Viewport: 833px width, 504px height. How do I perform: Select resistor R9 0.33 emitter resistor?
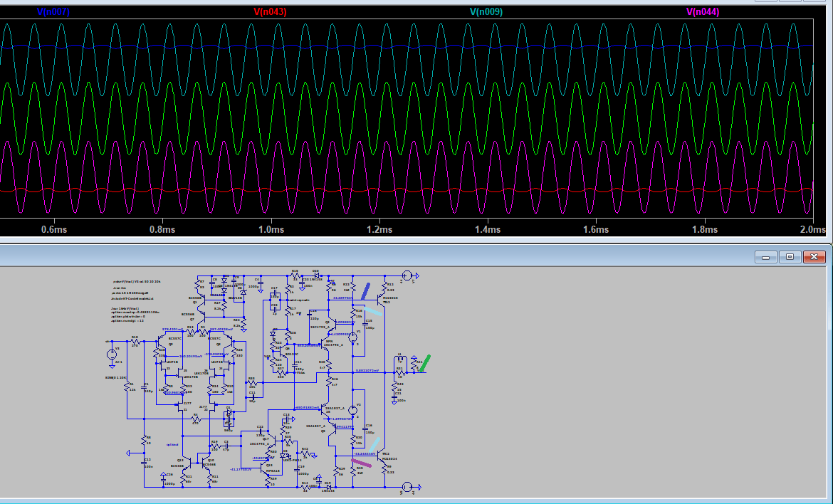click(x=384, y=471)
